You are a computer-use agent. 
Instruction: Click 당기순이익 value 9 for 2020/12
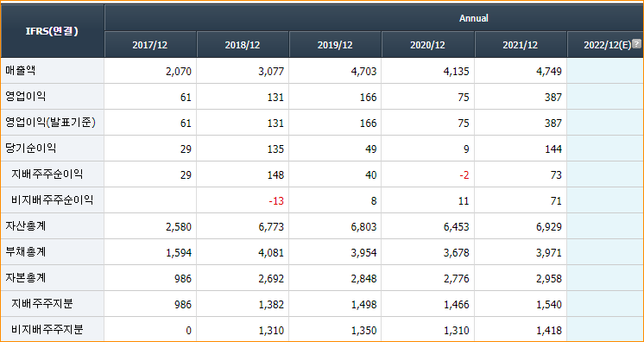466,149
